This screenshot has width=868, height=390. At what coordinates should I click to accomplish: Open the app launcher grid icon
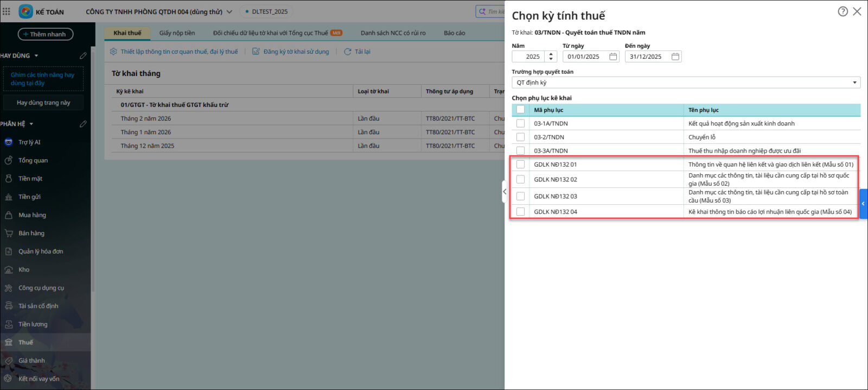(x=7, y=11)
